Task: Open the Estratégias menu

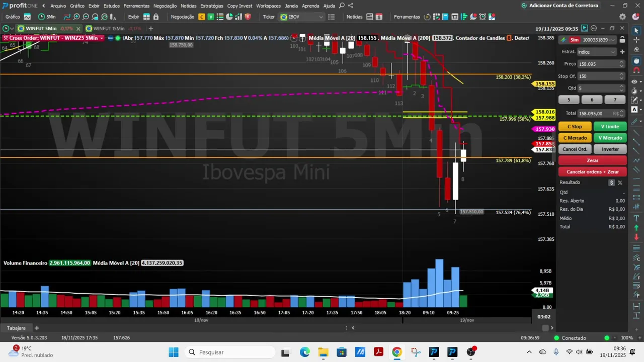Action: (211, 6)
